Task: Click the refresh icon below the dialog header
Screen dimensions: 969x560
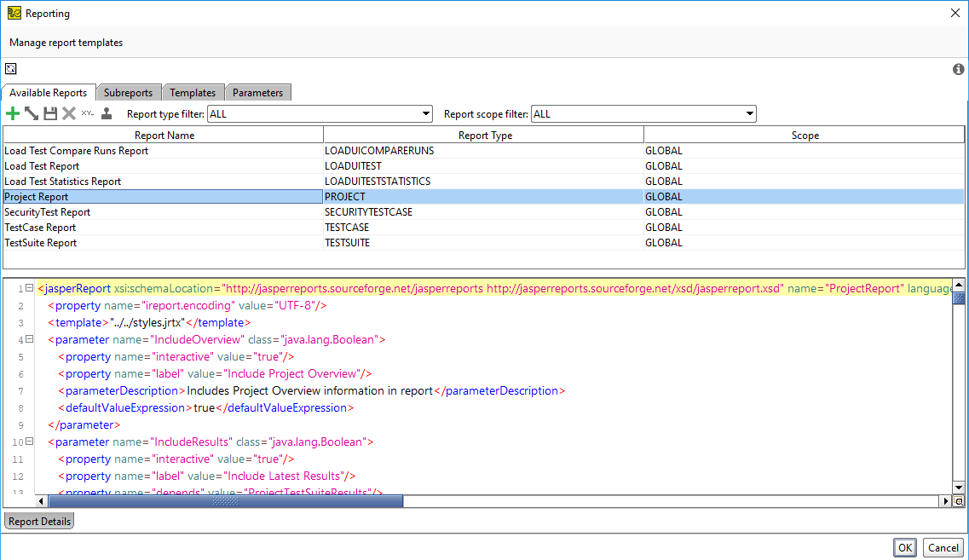Action: tap(10, 68)
